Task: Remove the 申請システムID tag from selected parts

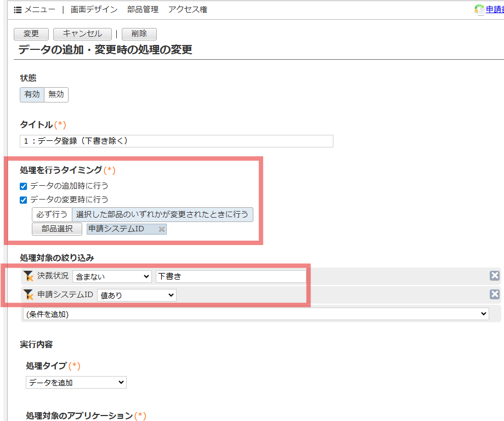Action: pyautogui.click(x=161, y=229)
